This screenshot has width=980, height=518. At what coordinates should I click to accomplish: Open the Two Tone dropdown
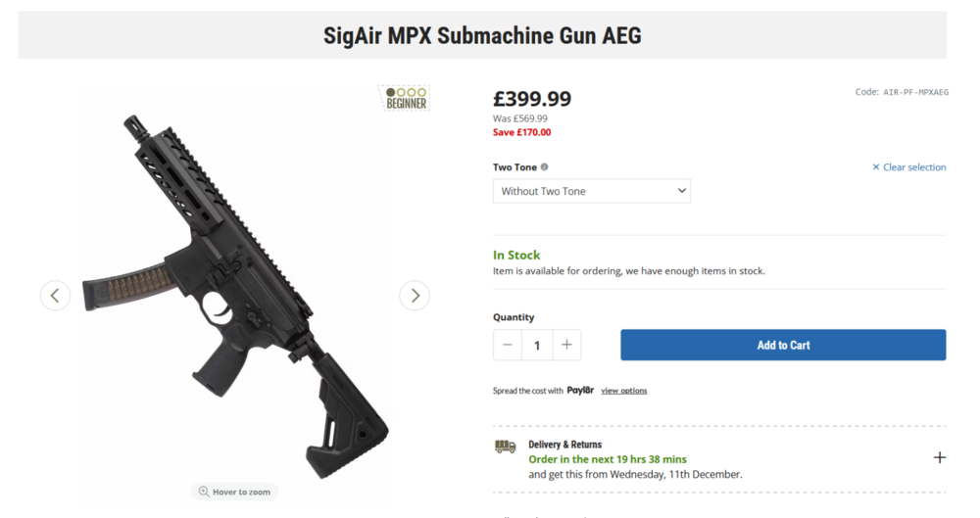(x=591, y=191)
